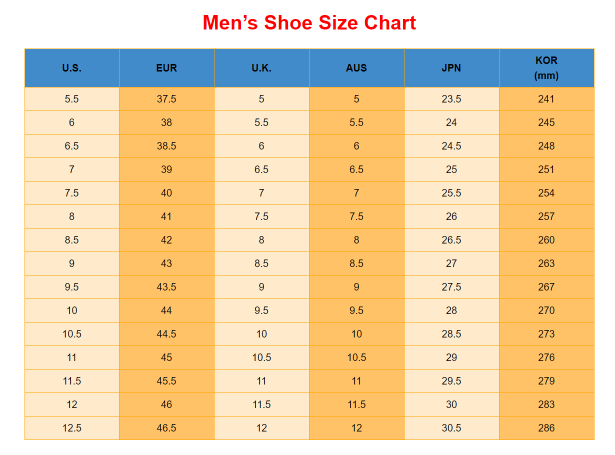Viewport: 615px width, 455px height.
Task: Click the U.K. column header
Action: [x=261, y=68]
